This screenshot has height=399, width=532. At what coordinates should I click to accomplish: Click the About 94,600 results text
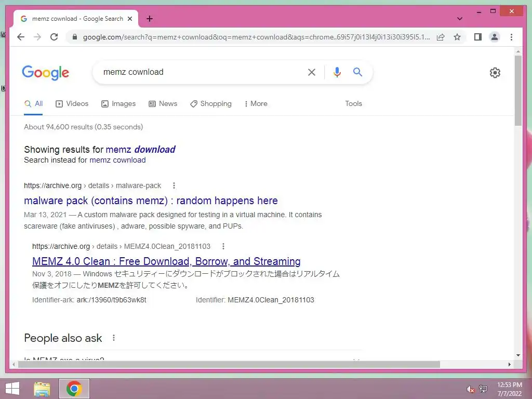tap(84, 127)
